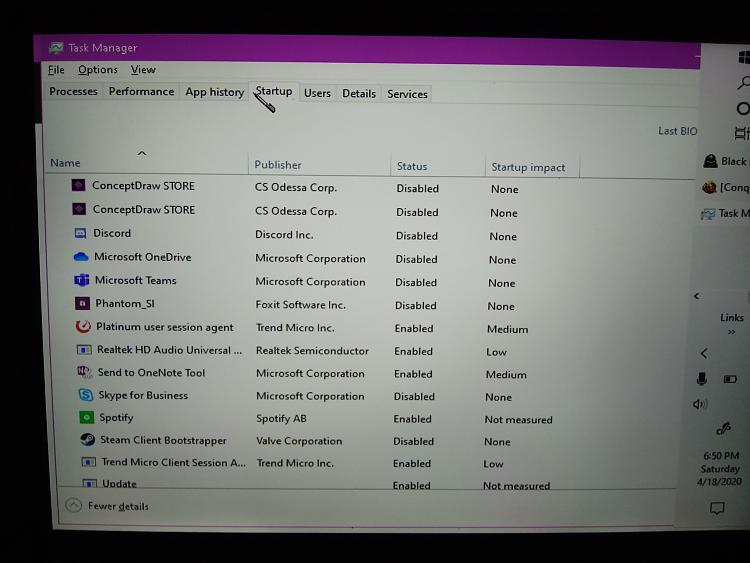Click the Task Manager title bar icon
This screenshot has width=750, height=563.
click(x=56, y=48)
